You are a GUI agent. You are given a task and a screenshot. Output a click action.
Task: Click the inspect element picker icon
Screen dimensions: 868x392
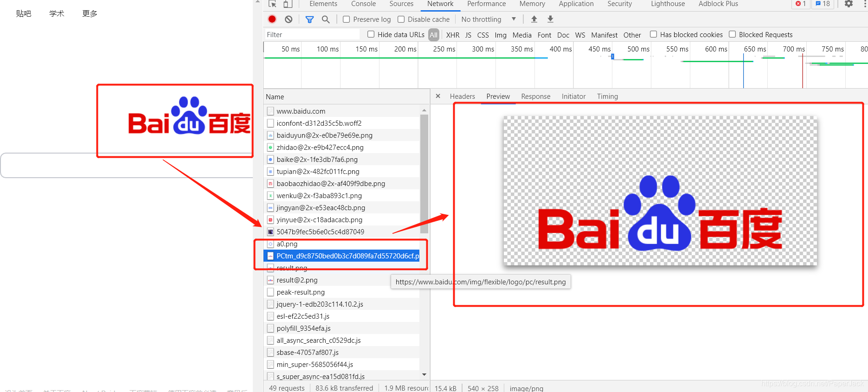point(272,4)
